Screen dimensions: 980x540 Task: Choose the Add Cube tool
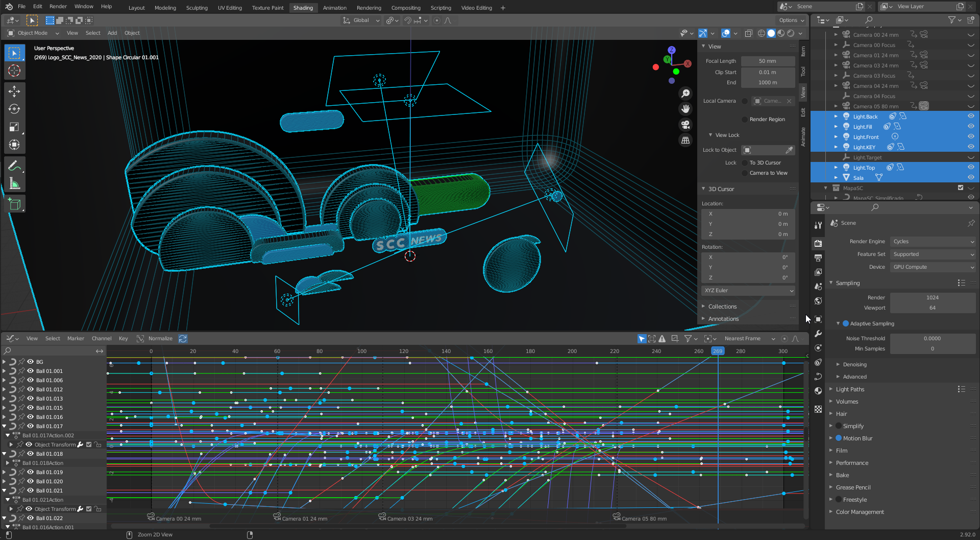click(x=14, y=204)
